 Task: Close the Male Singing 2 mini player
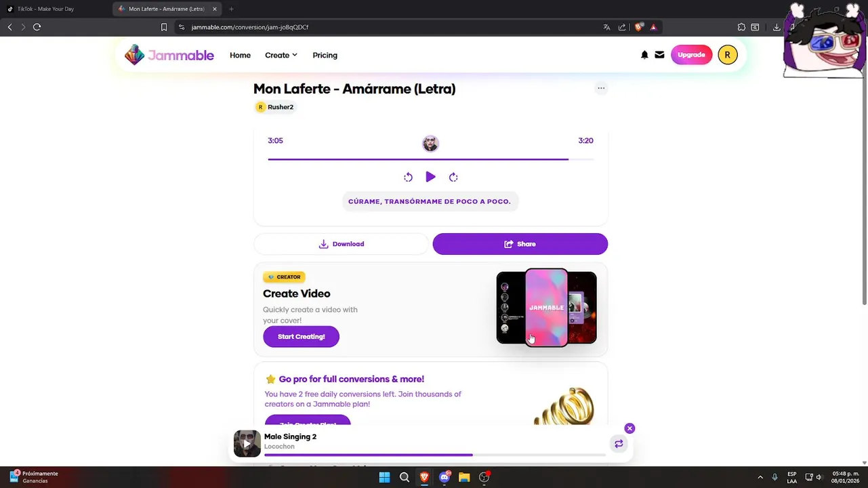click(629, 428)
